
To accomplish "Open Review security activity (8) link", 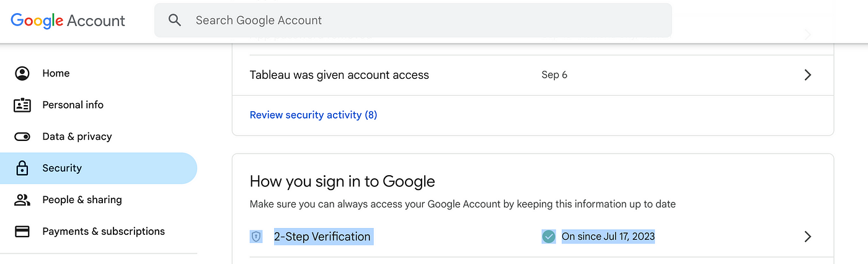I will 313,115.
